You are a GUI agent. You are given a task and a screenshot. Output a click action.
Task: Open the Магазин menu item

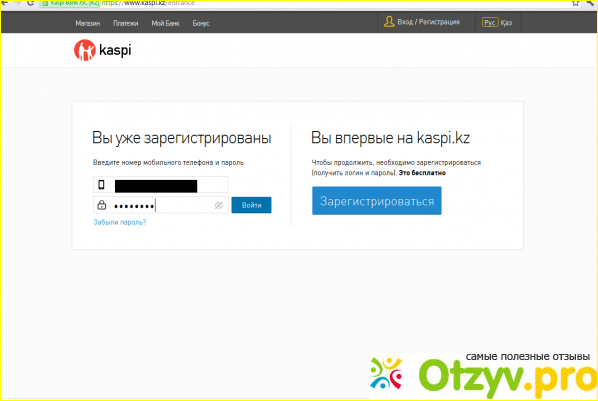click(x=88, y=23)
